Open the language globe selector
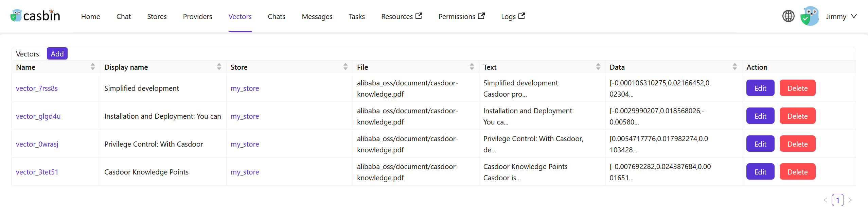This screenshot has height=216, width=868. tap(788, 16)
